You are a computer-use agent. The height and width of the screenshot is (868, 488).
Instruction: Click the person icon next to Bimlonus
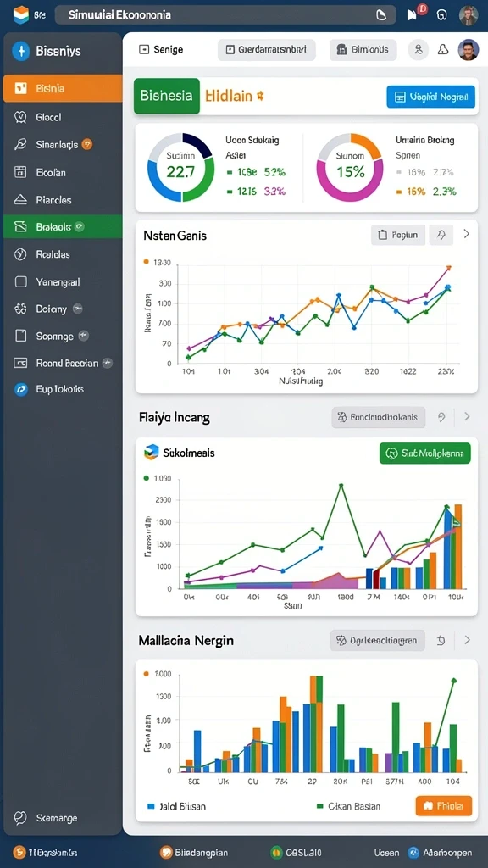pyautogui.click(x=419, y=50)
